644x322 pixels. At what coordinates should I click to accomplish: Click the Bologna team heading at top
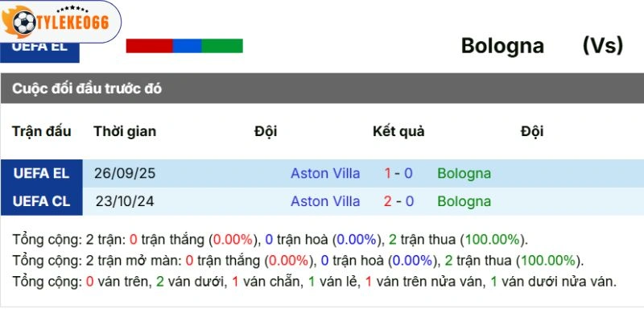tap(502, 46)
